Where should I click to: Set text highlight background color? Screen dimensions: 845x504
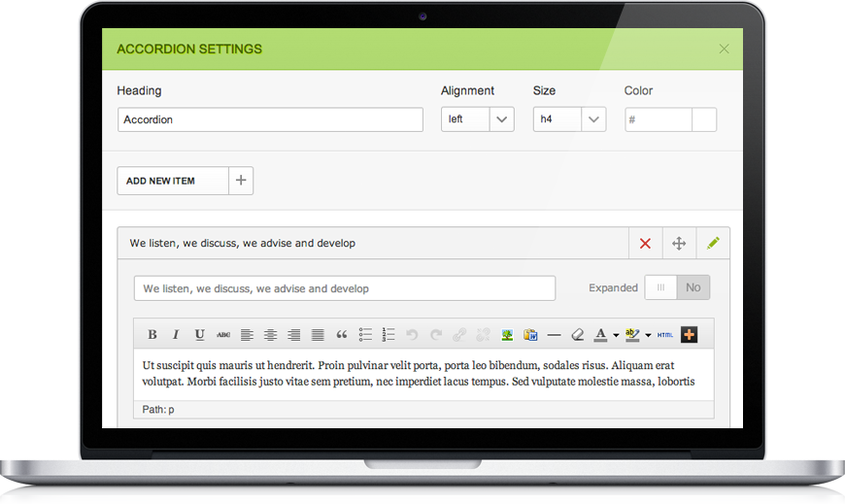pos(632,335)
